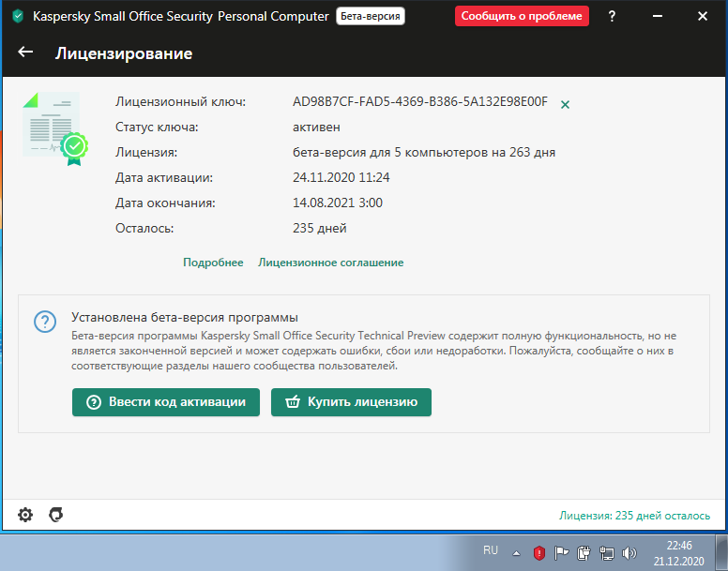The width and height of the screenshot is (728, 571).
Task: Open the network tray icon
Action: point(606,552)
